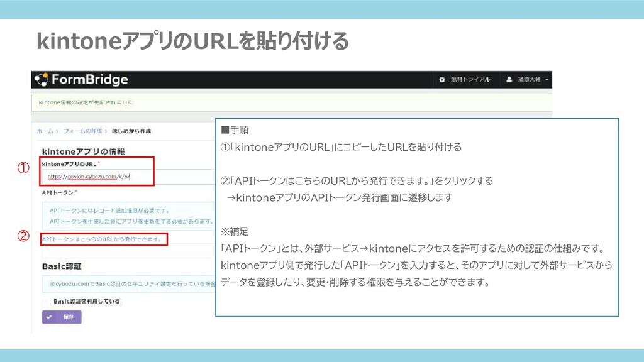Click the はじめから作成 breadcrumb text

click(x=131, y=131)
